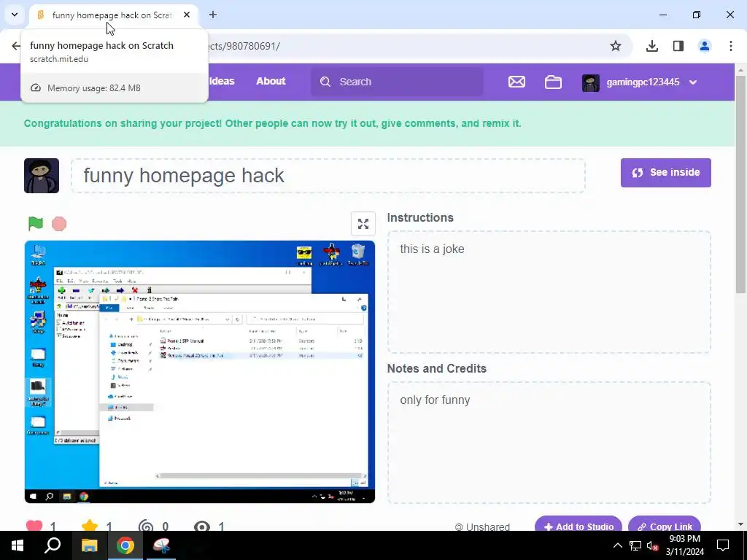This screenshot has width=747, height=560.
Task: Open Chrome downloads icon
Action: click(x=651, y=46)
